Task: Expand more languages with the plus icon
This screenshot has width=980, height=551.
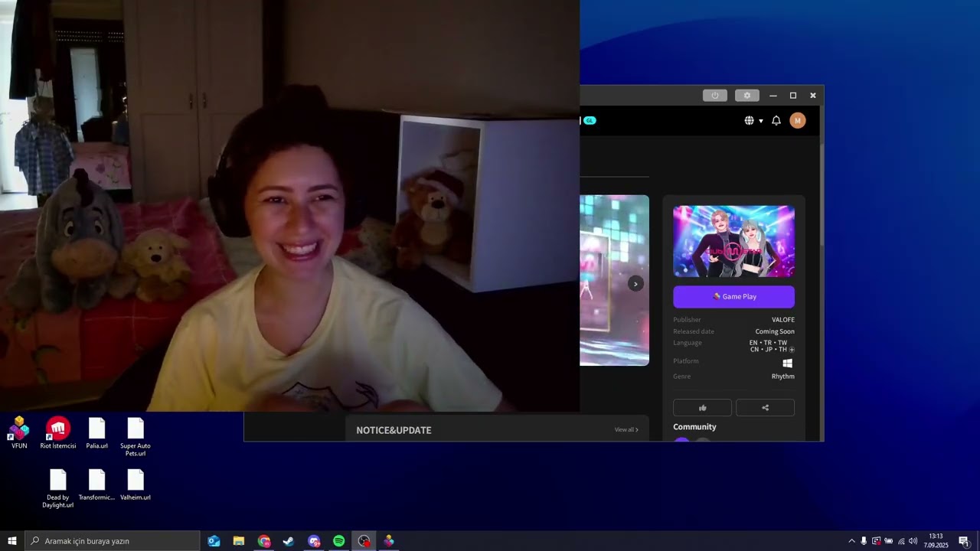Action: point(792,350)
